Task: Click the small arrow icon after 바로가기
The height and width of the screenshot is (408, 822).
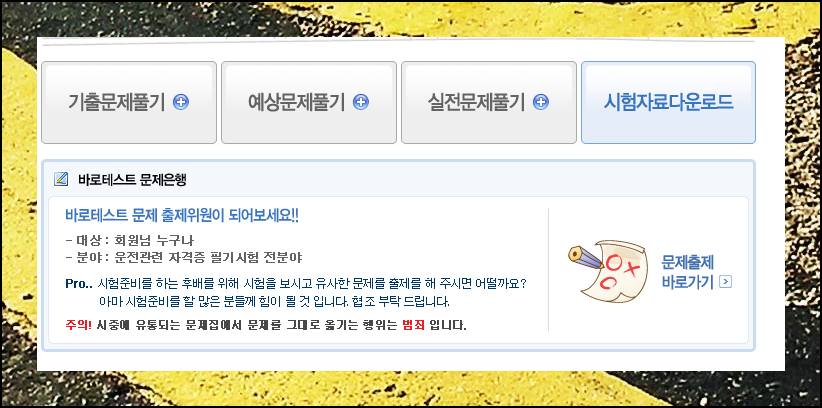Action: pos(726,283)
